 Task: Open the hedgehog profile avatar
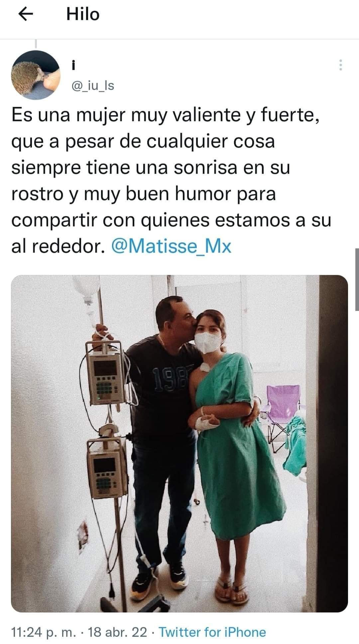coord(36,75)
